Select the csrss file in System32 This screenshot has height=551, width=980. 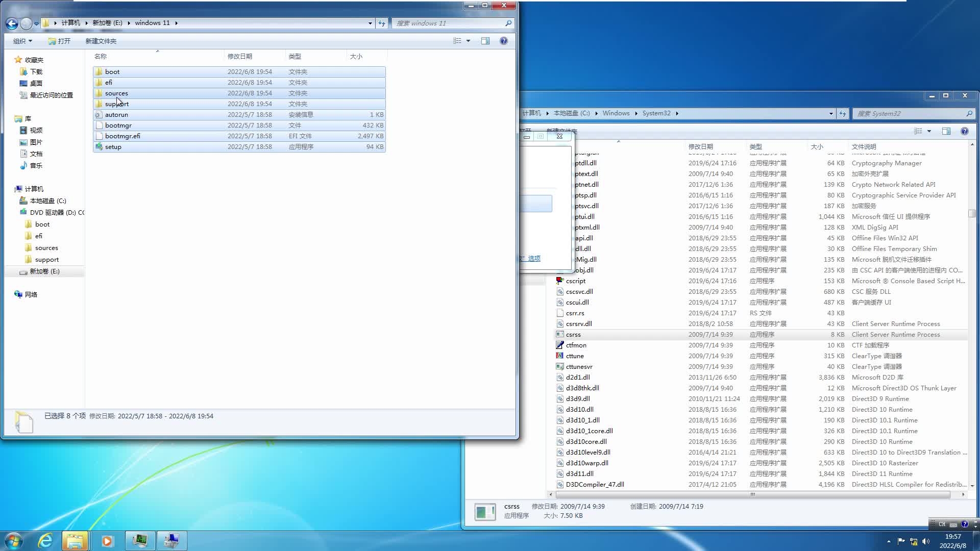coord(573,334)
